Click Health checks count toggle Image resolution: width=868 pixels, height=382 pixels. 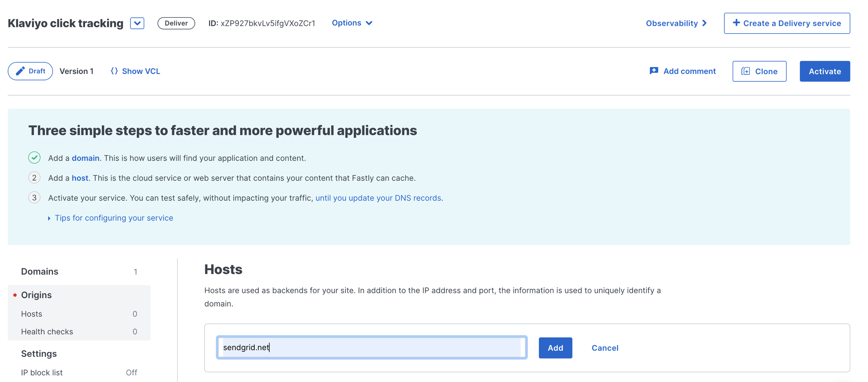point(135,331)
